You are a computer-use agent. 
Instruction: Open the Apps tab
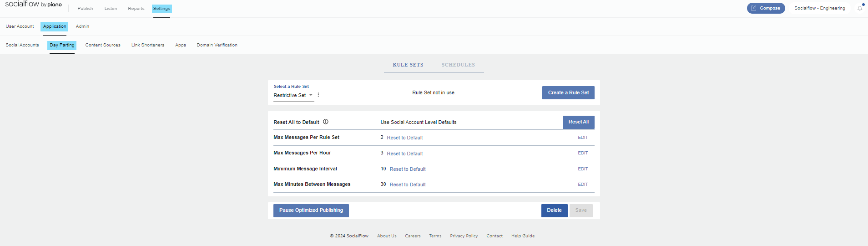click(181, 45)
